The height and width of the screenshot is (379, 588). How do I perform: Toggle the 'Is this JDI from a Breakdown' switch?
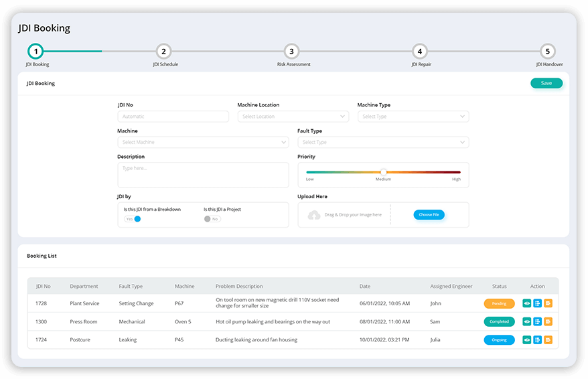click(133, 219)
